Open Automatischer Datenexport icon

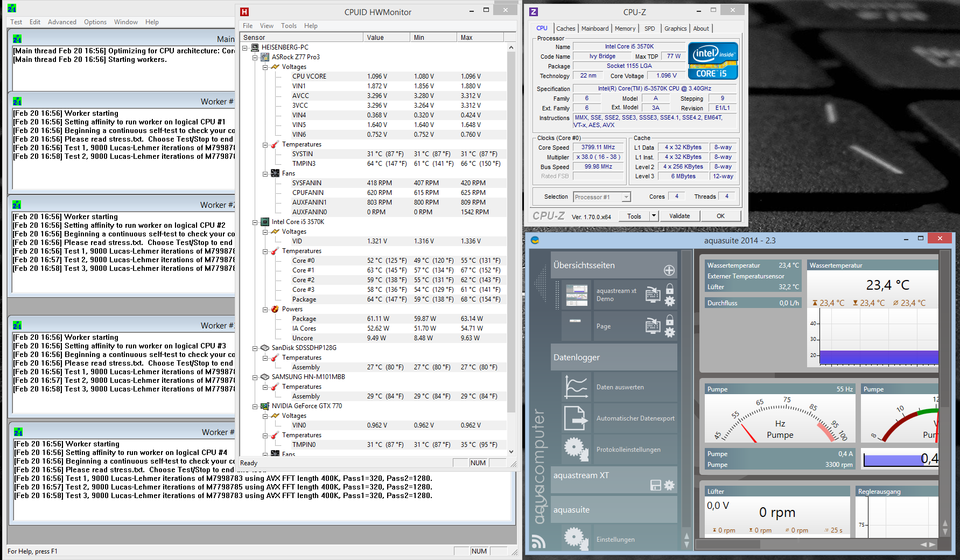(576, 418)
